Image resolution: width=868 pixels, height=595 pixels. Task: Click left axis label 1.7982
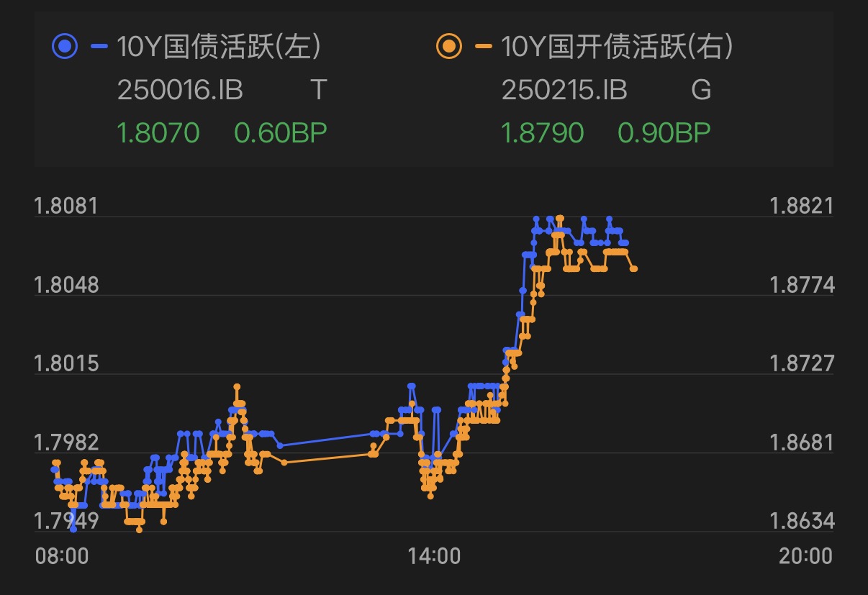(x=65, y=442)
